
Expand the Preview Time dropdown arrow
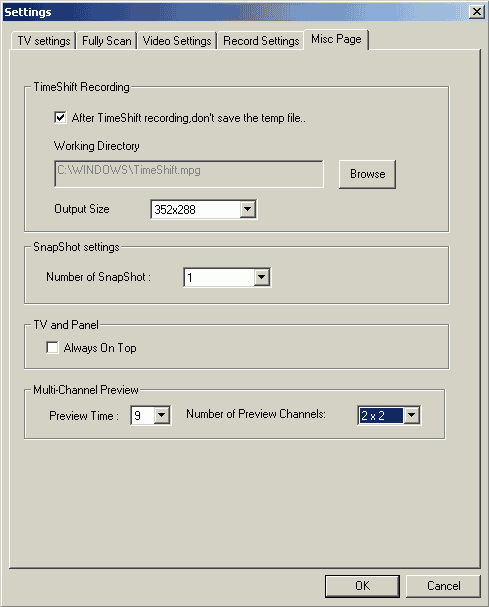pos(161,415)
